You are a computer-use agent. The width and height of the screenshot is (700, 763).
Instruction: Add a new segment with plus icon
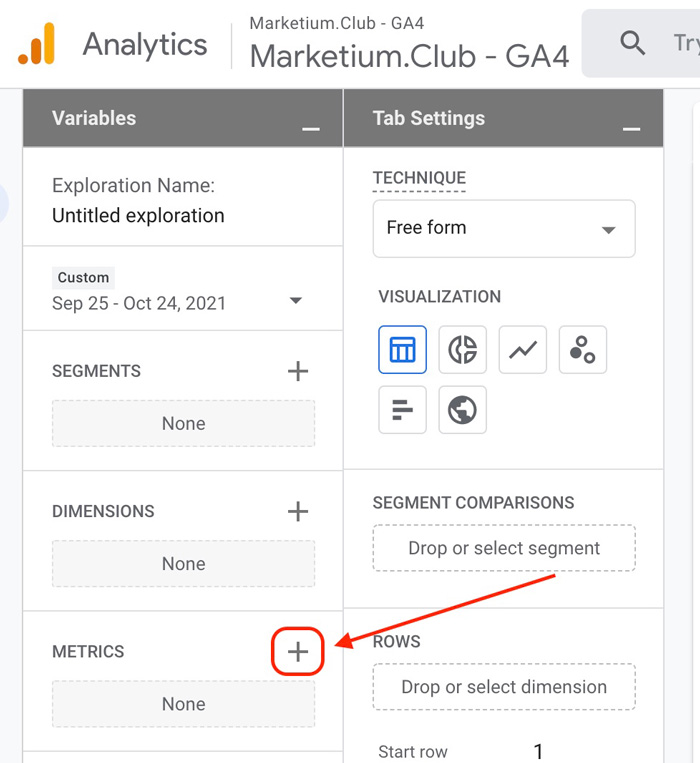point(298,372)
